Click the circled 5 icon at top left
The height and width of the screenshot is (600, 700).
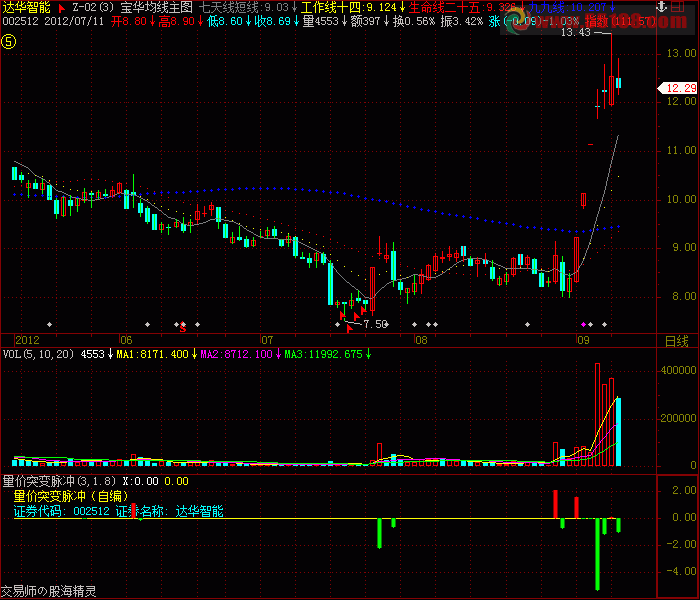pos(9,41)
